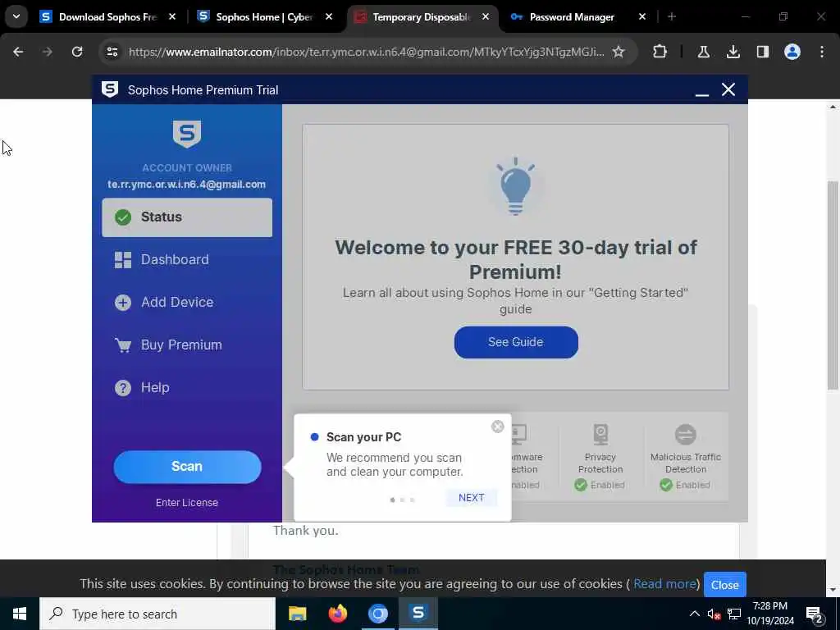
Task: Reload the emailnator page
Action: click(77, 52)
